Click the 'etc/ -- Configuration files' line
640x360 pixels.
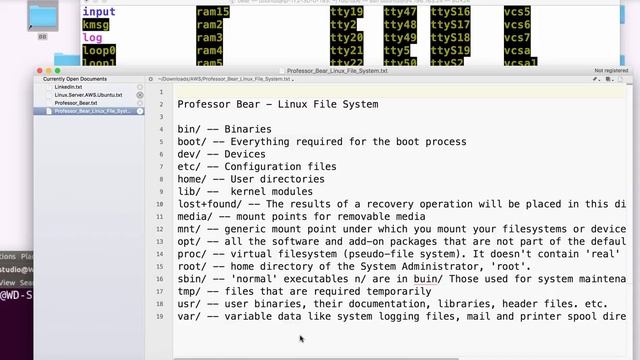point(257,167)
